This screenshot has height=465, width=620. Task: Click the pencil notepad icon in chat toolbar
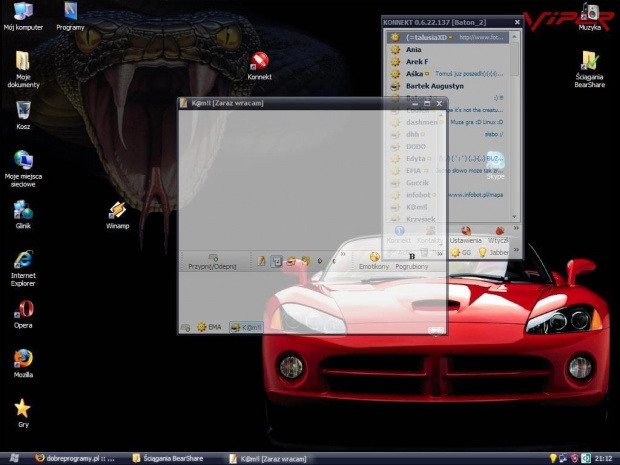[x=261, y=261]
